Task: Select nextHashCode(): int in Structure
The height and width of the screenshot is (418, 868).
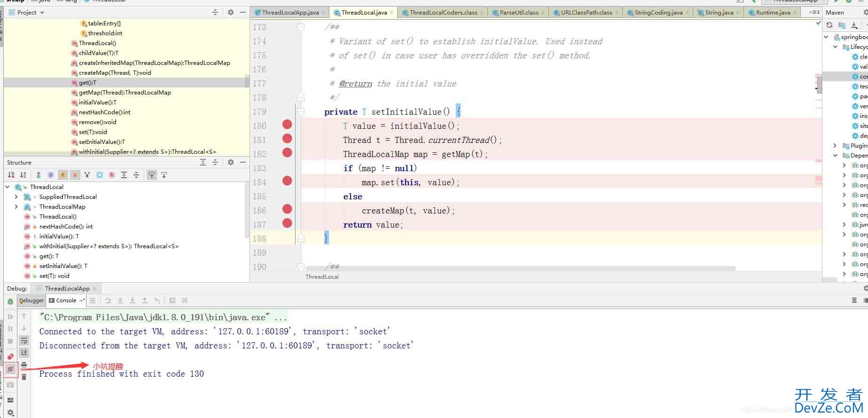Action: pyautogui.click(x=66, y=226)
